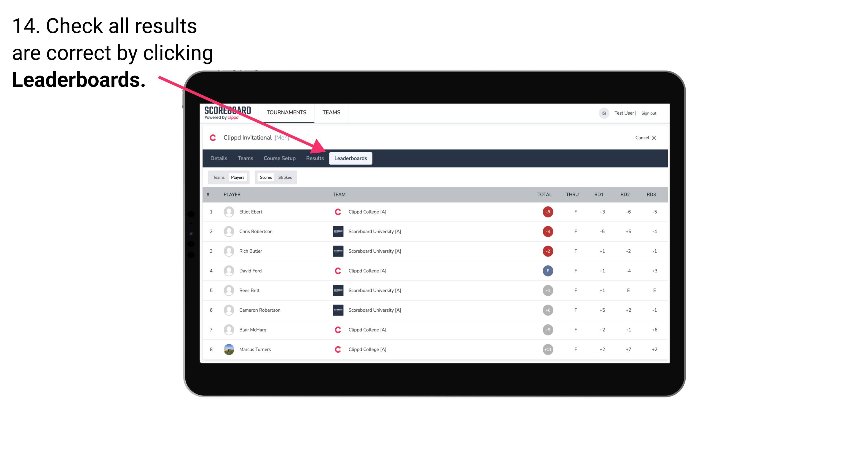This screenshot has height=467, width=868.
Task: Click the Scoreboard University team icon
Action: click(337, 231)
